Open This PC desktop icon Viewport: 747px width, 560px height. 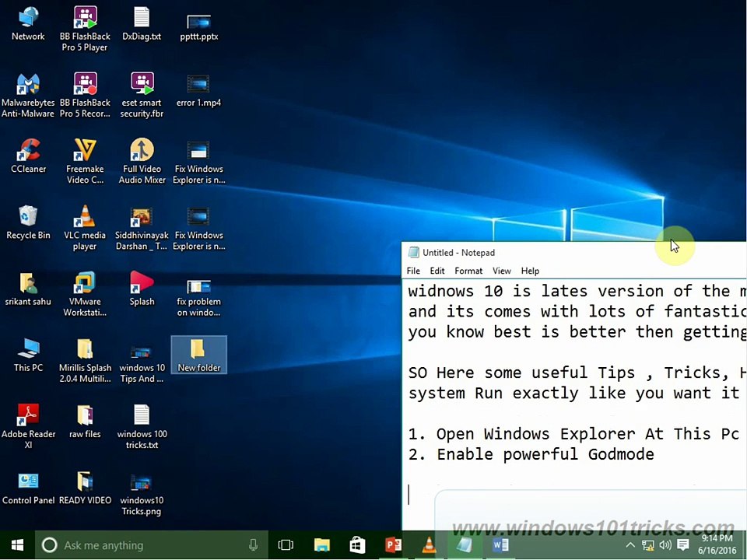pyautogui.click(x=28, y=355)
